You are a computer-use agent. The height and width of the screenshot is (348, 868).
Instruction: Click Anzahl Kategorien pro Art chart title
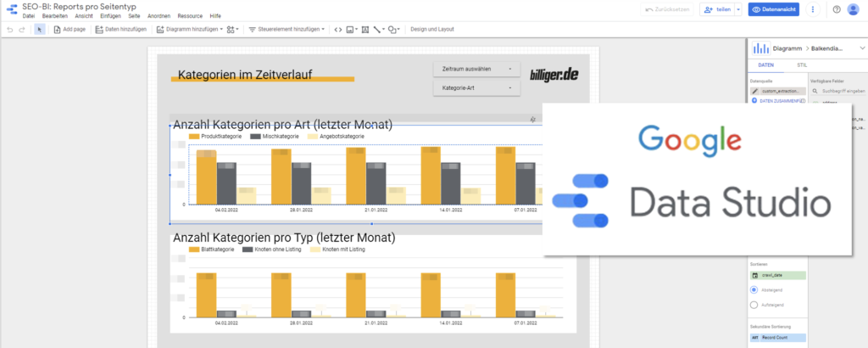pyautogui.click(x=283, y=126)
